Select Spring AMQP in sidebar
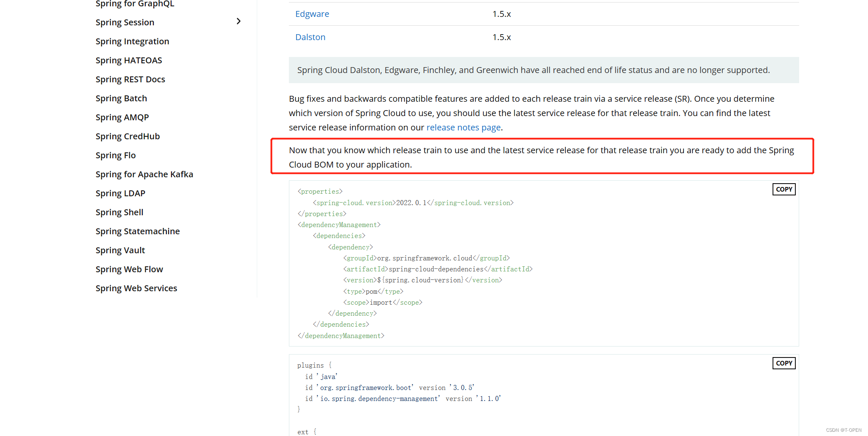This screenshot has width=868, height=436. tap(122, 117)
